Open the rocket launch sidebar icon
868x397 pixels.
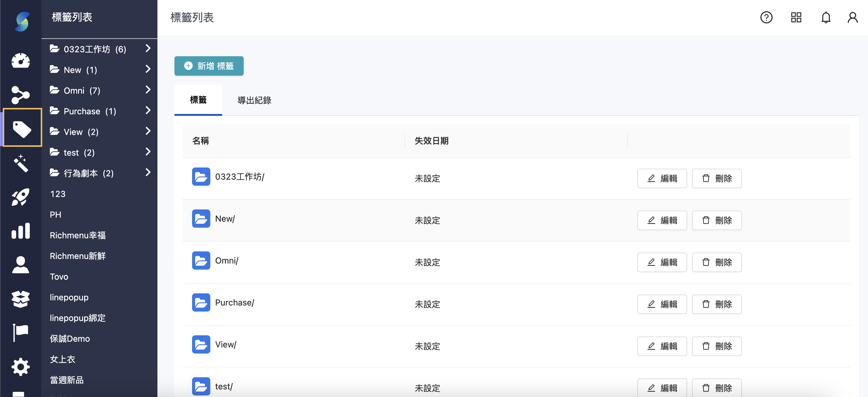pyautogui.click(x=21, y=197)
